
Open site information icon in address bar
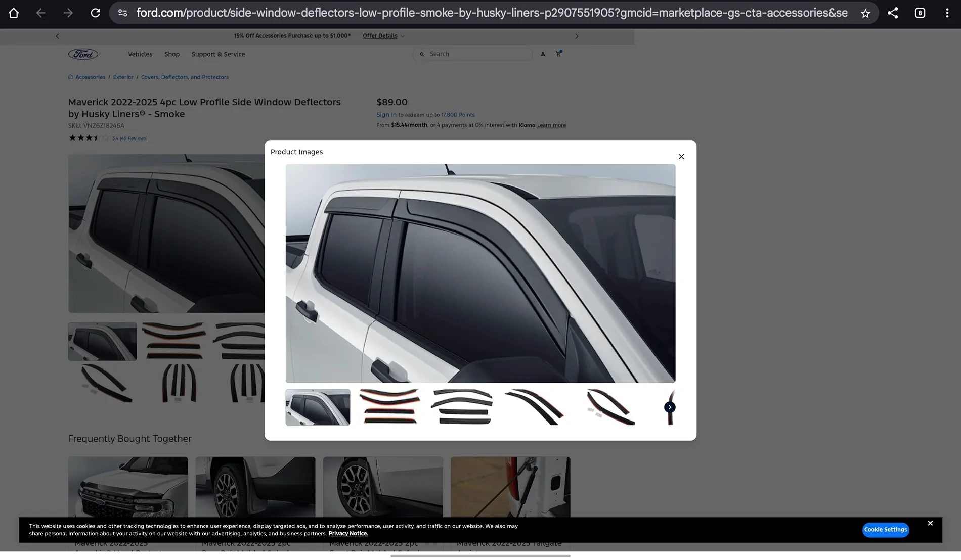tap(122, 13)
